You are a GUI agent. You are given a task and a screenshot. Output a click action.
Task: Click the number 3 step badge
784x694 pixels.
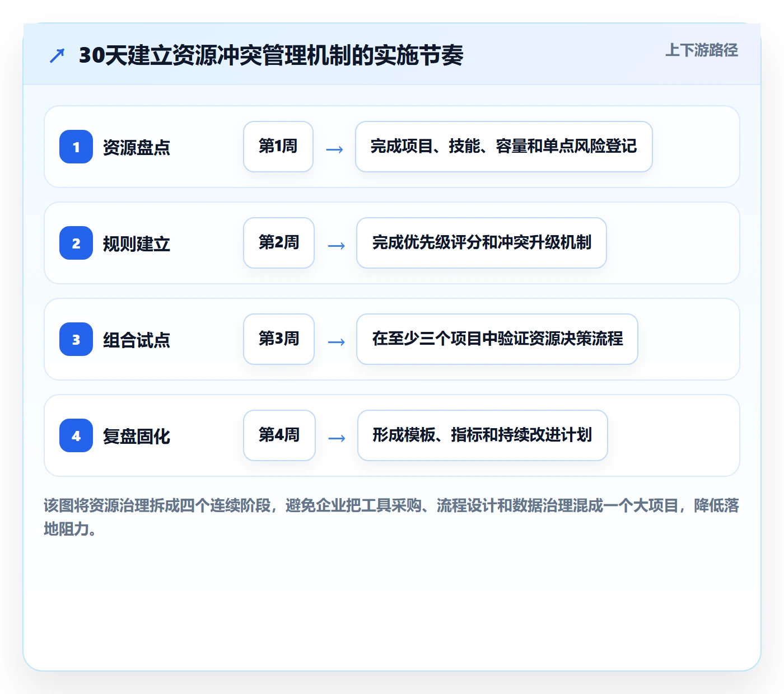pyautogui.click(x=76, y=339)
